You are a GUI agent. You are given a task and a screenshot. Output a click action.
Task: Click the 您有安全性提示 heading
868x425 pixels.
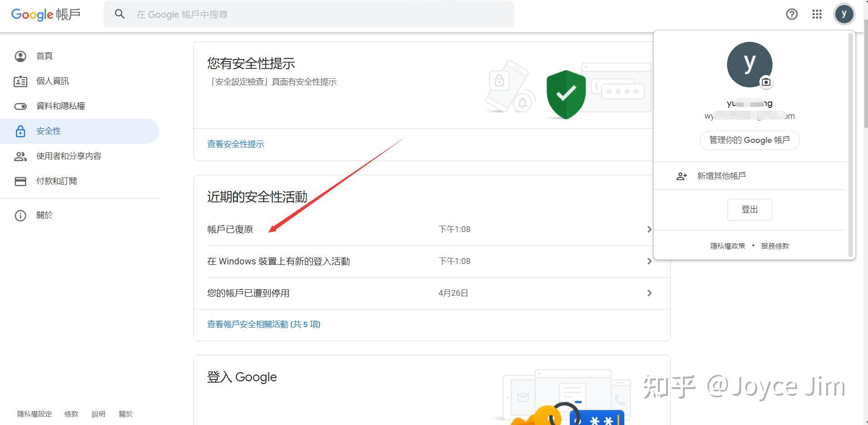tap(251, 63)
